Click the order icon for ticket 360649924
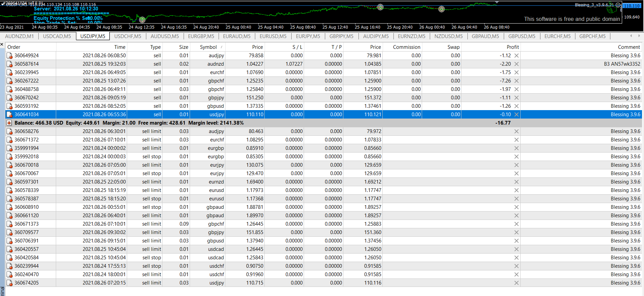644x296 pixels. coord(9,56)
